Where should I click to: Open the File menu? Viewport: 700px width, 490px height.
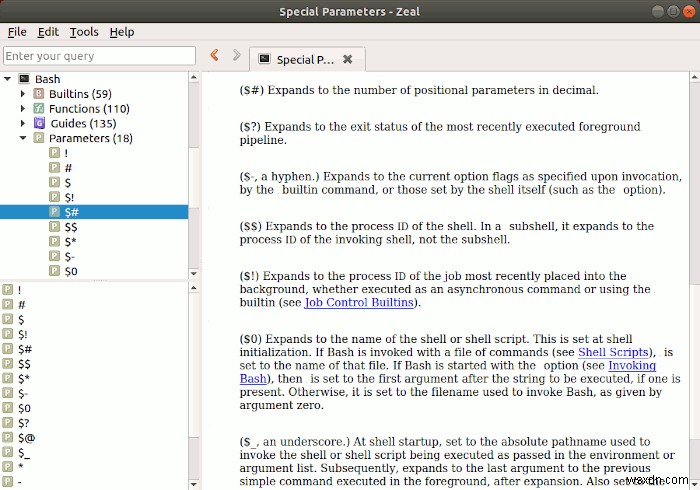point(17,32)
